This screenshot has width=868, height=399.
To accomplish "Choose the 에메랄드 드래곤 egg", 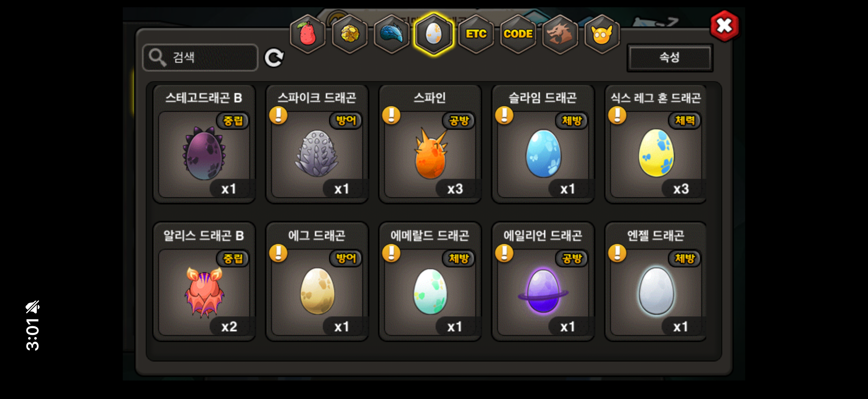I will [430, 291].
